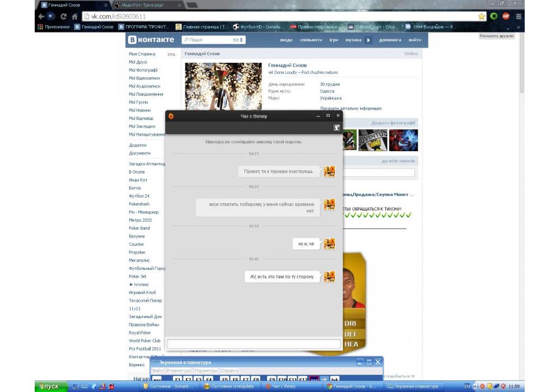The image size is (560, 392).
Task: Click the bookmark star in address bar
Action: (x=482, y=16)
